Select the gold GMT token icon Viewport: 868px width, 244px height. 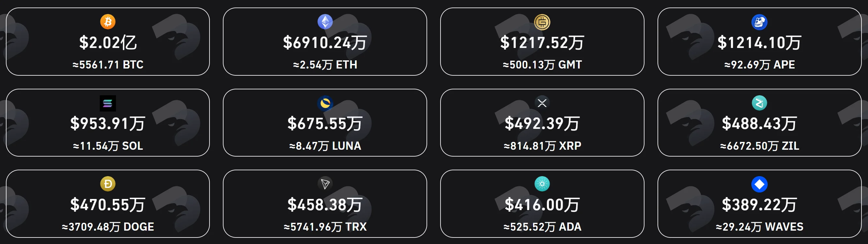tap(542, 22)
